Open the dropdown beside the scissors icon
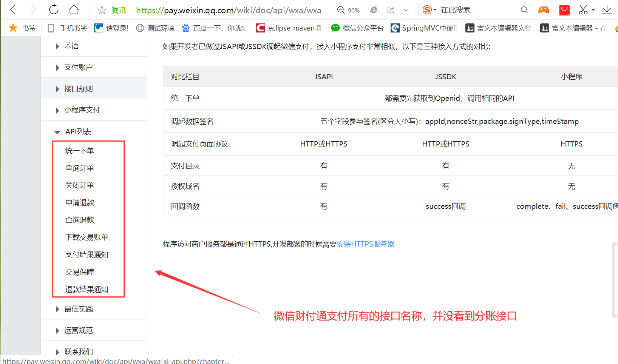The width and height of the screenshot is (618, 364). (x=593, y=10)
